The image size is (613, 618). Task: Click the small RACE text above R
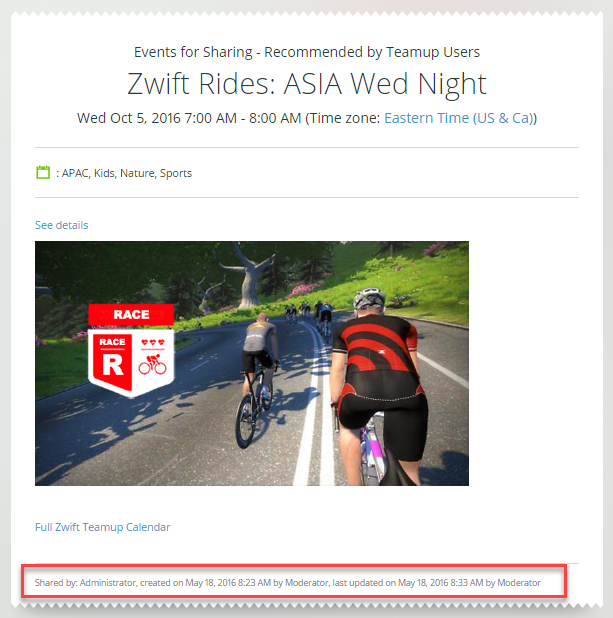point(112,342)
